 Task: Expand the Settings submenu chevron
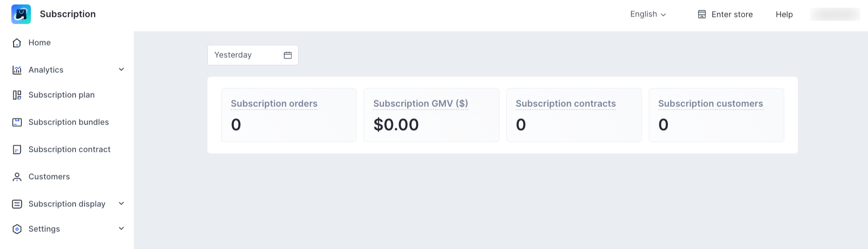pyautogui.click(x=121, y=229)
